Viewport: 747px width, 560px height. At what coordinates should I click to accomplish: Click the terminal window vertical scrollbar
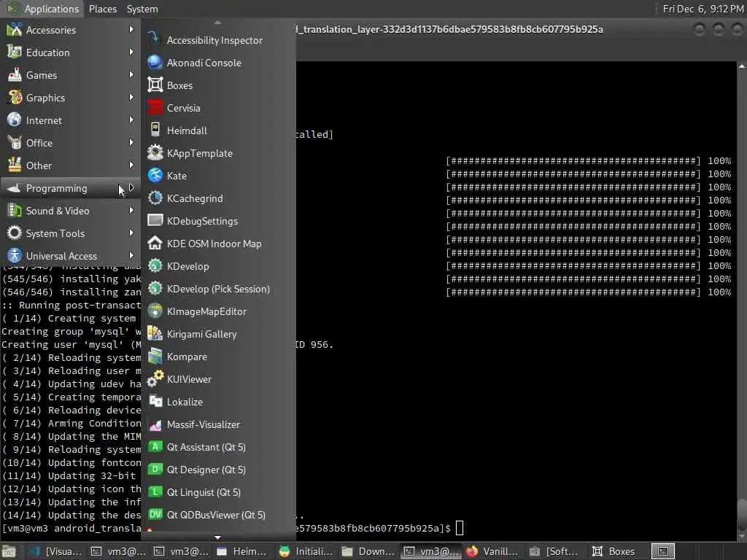tap(741, 300)
